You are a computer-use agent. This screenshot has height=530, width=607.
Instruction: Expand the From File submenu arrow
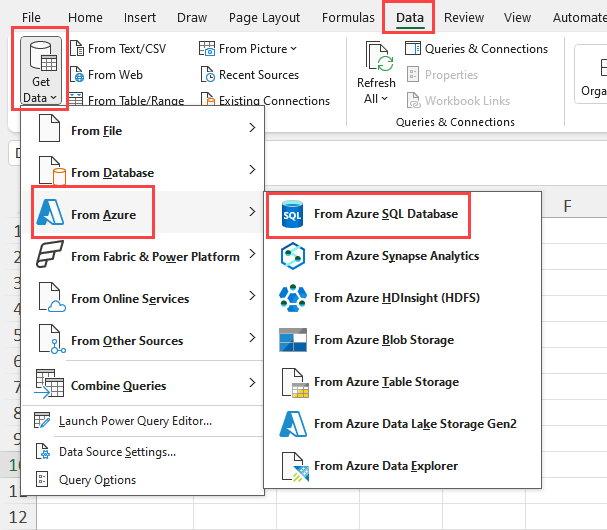point(252,128)
